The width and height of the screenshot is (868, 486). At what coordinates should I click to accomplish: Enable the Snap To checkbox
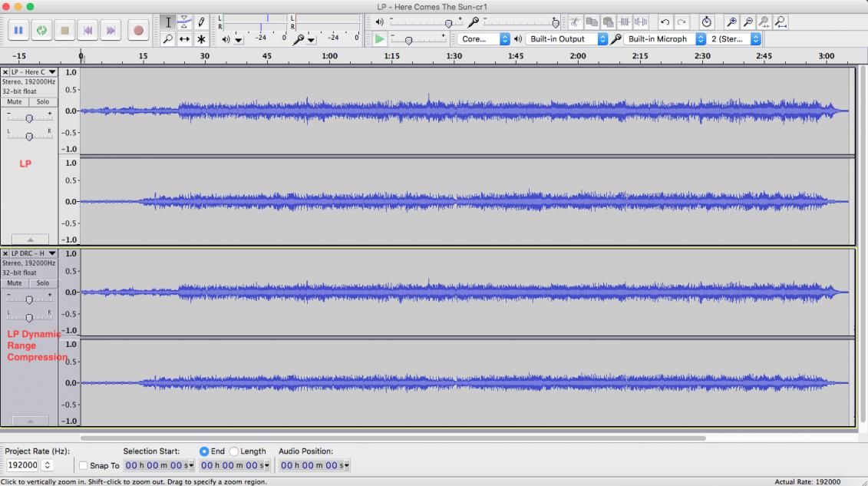pyautogui.click(x=83, y=465)
